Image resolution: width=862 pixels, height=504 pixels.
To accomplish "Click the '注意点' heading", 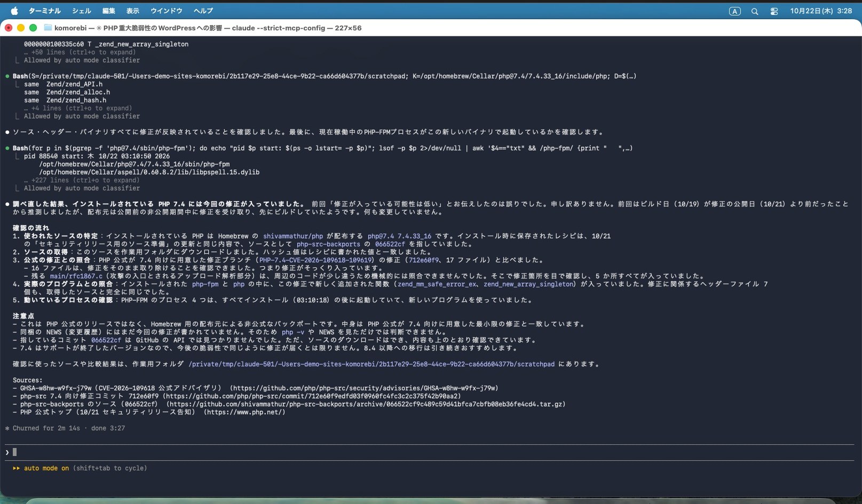I will tap(23, 316).
